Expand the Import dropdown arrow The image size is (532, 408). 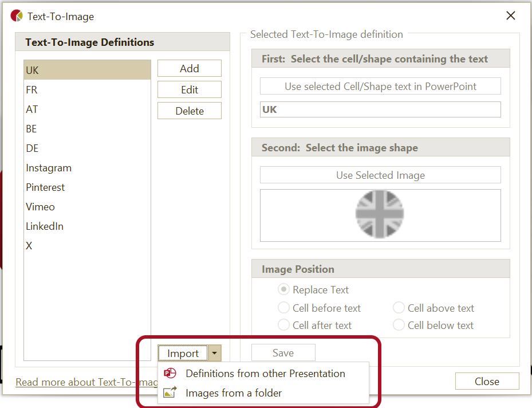215,354
